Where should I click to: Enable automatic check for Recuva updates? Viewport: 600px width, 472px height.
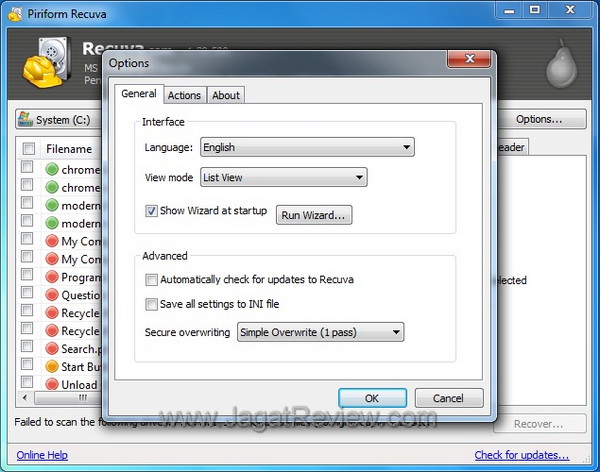152,280
